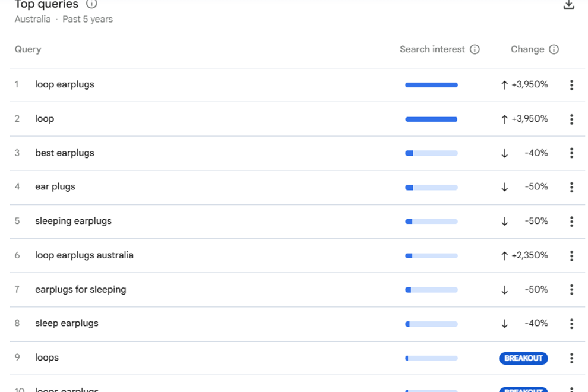Click the Query column header
Viewport: 588px width, 392px height.
28,49
